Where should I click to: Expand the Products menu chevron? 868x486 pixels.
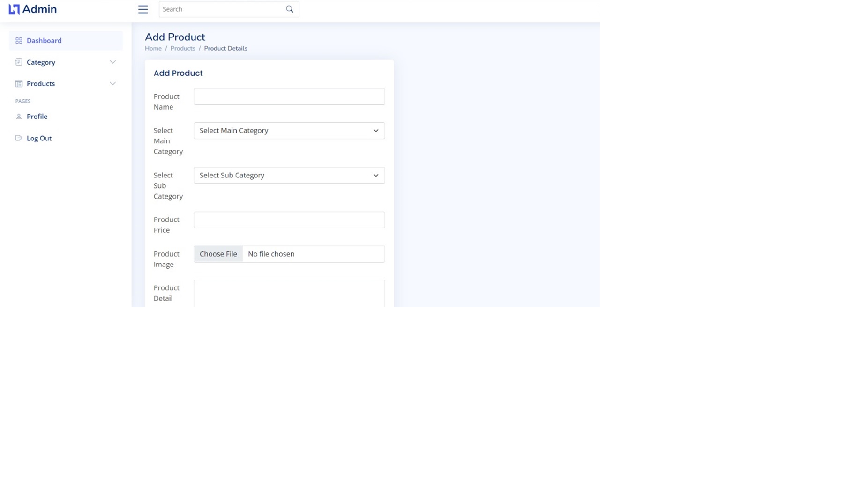tap(112, 84)
